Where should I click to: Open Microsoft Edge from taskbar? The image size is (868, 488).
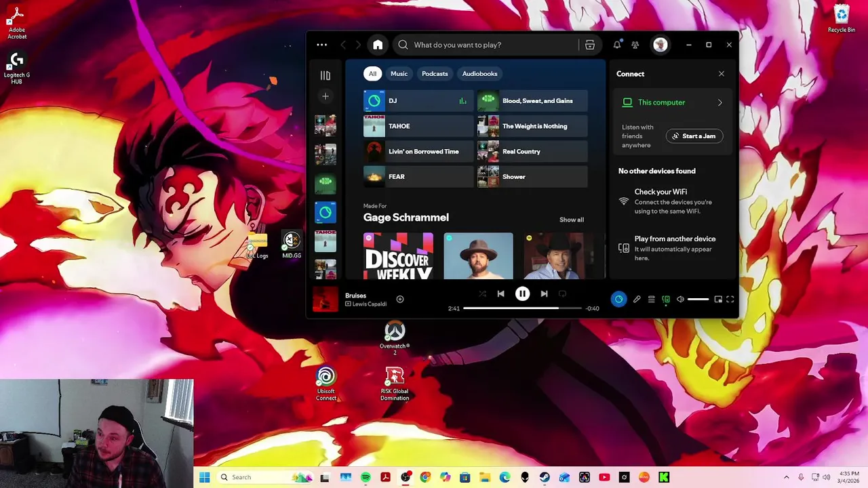coord(505,477)
